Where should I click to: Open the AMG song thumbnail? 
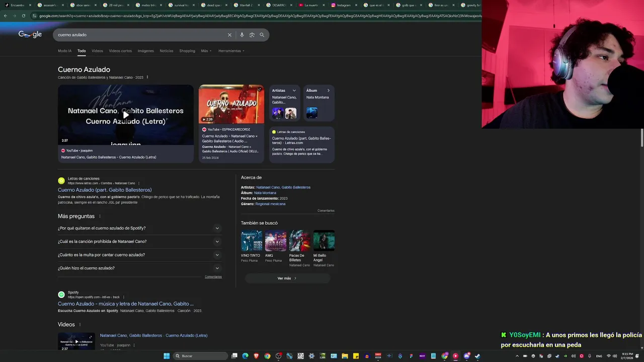tap(276, 241)
